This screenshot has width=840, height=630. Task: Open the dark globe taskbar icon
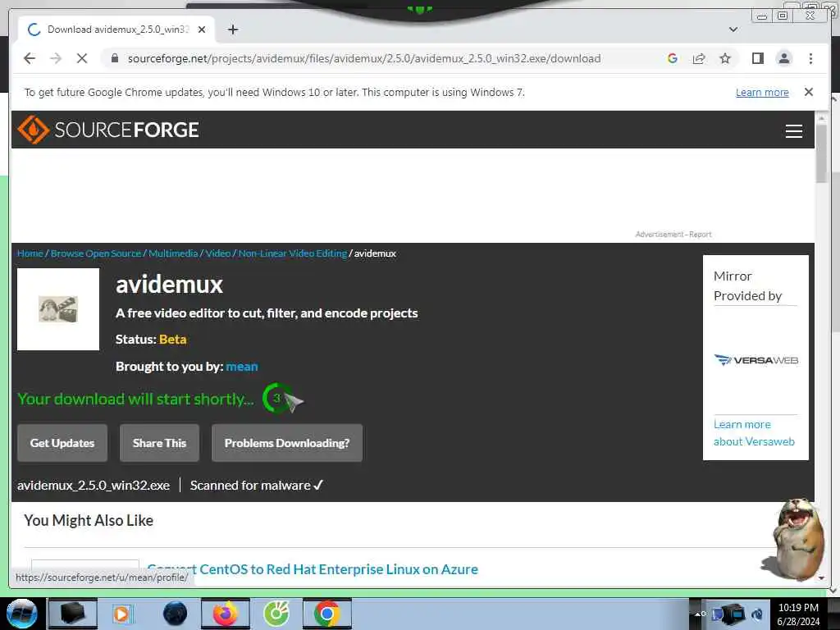click(x=175, y=614)
